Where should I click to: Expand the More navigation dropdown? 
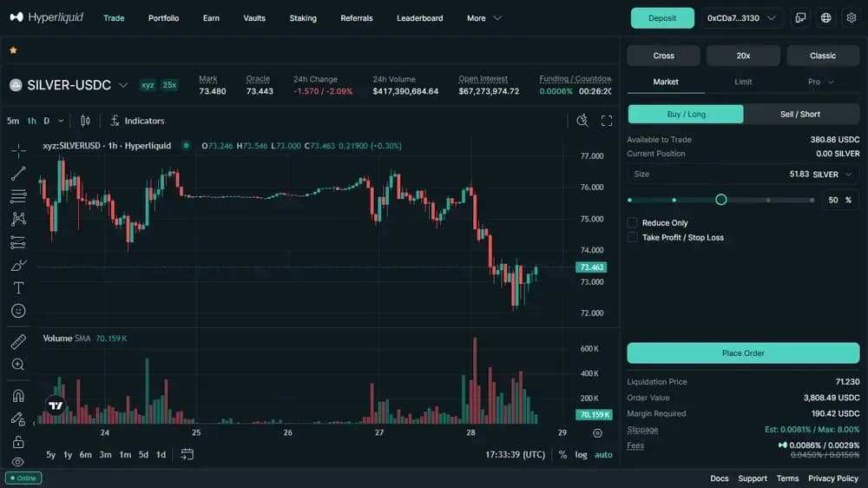pos(484,18)
